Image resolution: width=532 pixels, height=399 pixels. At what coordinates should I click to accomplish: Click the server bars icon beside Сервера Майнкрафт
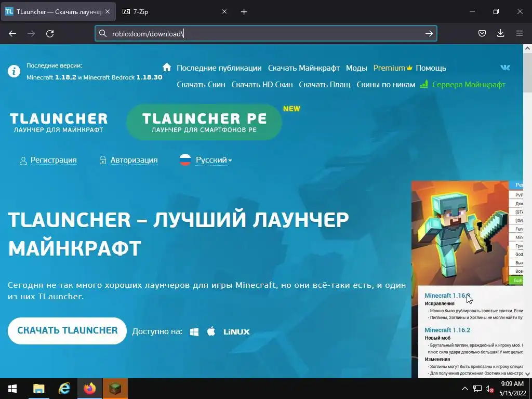[424, 84]
